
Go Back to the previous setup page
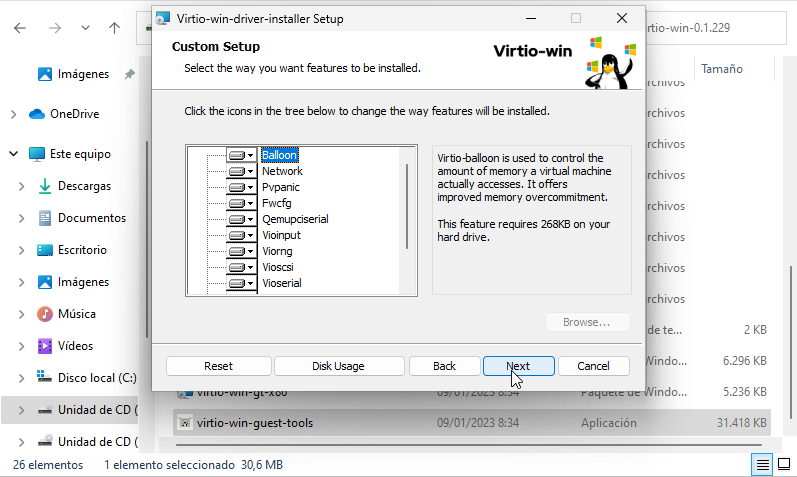[444, 366]
